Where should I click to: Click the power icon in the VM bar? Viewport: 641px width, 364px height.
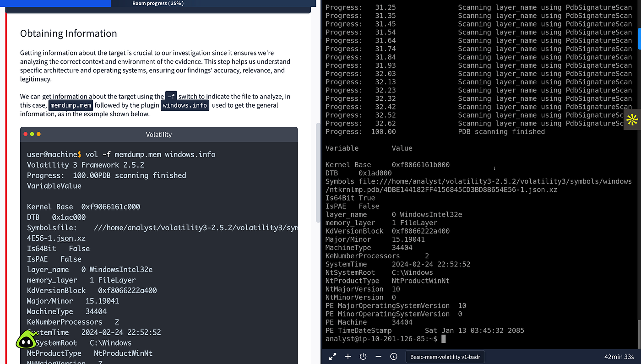coord(363,357)
